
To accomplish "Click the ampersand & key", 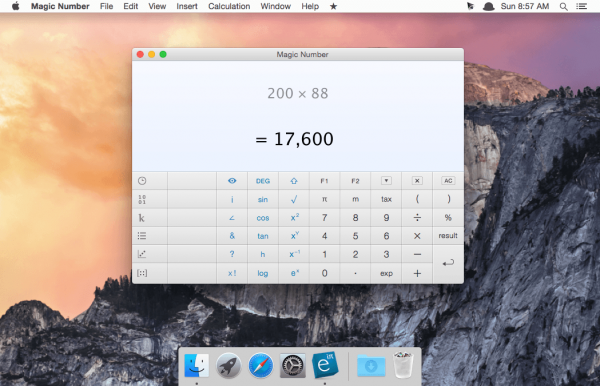I will coord(232,236).
